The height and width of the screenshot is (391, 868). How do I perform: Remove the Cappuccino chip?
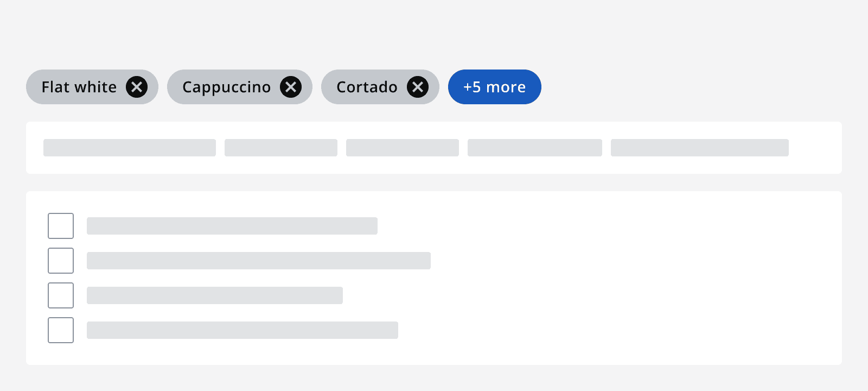click(291, 87)
